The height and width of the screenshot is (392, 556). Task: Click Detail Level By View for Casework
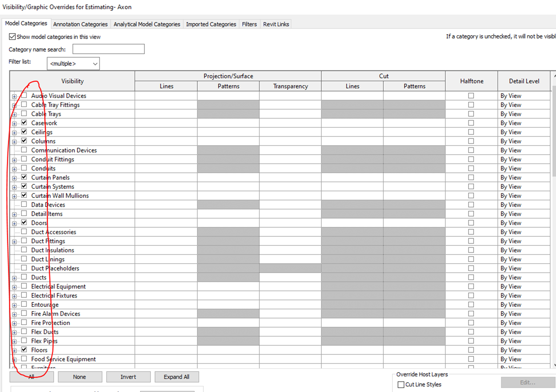[x=524, y=123]
